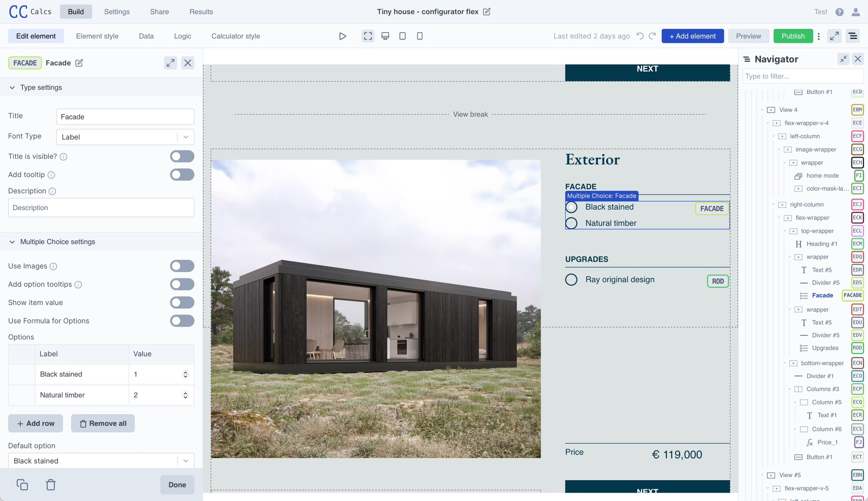Expand the Facade settings panel to fullscreen

point(170,63)
